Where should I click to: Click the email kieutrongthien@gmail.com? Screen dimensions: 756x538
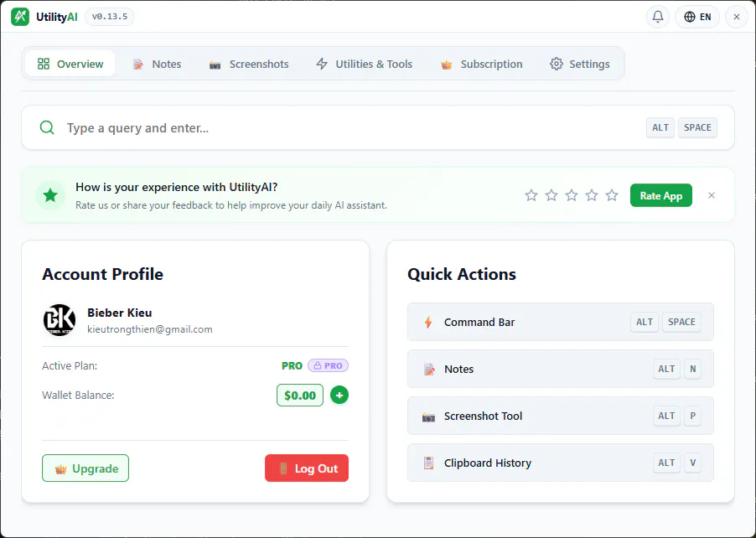[150, 329]
